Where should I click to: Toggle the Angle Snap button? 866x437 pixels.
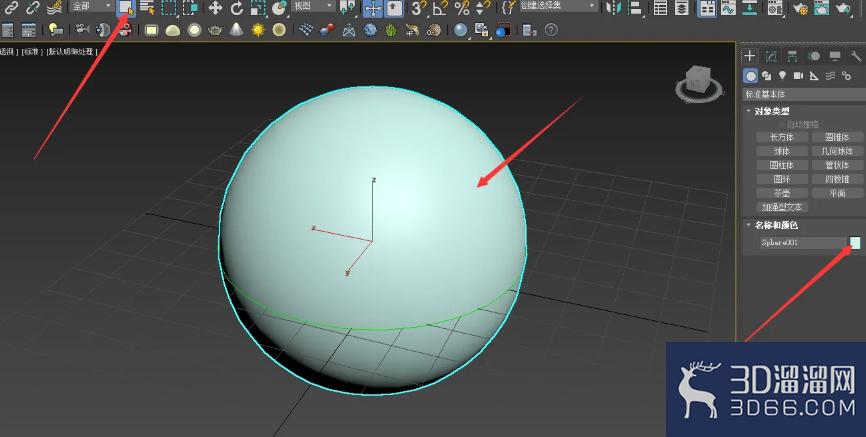click(440, 8)
